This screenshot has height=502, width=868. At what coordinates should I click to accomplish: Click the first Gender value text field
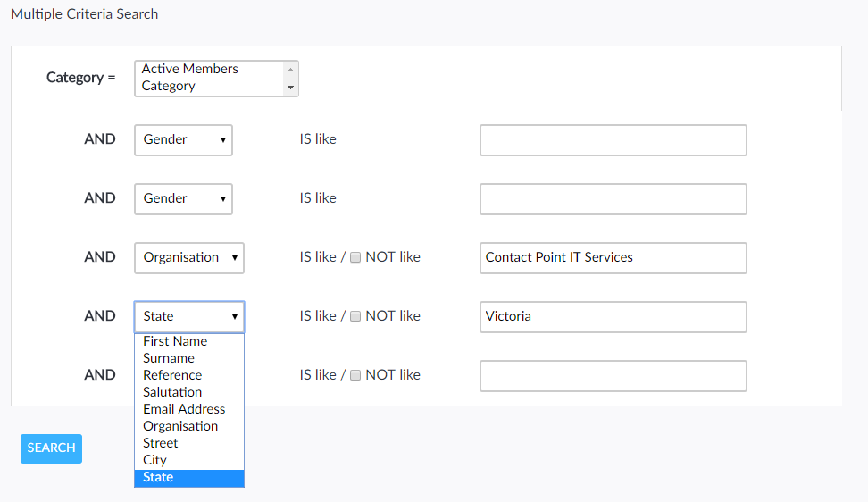tap(613, 140)
